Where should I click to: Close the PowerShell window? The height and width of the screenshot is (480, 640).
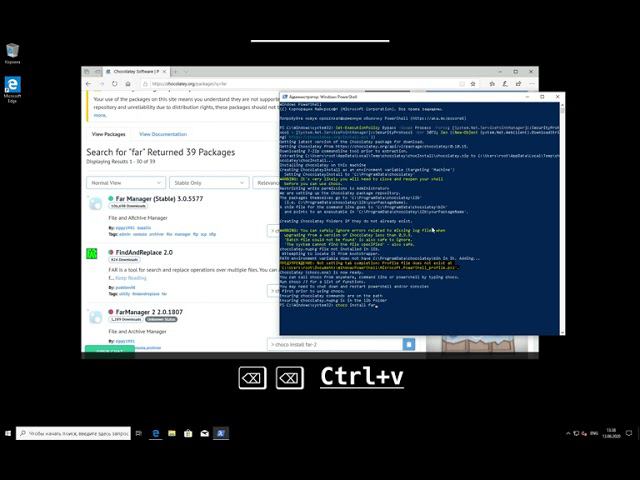(558, 97)
